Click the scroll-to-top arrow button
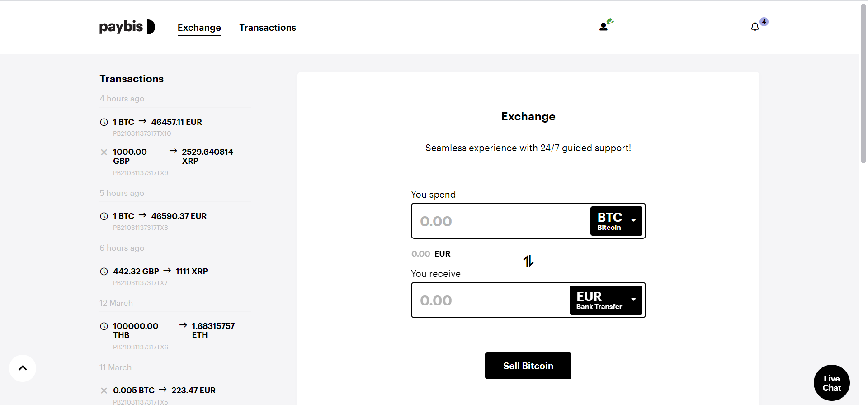 point(22,368)
